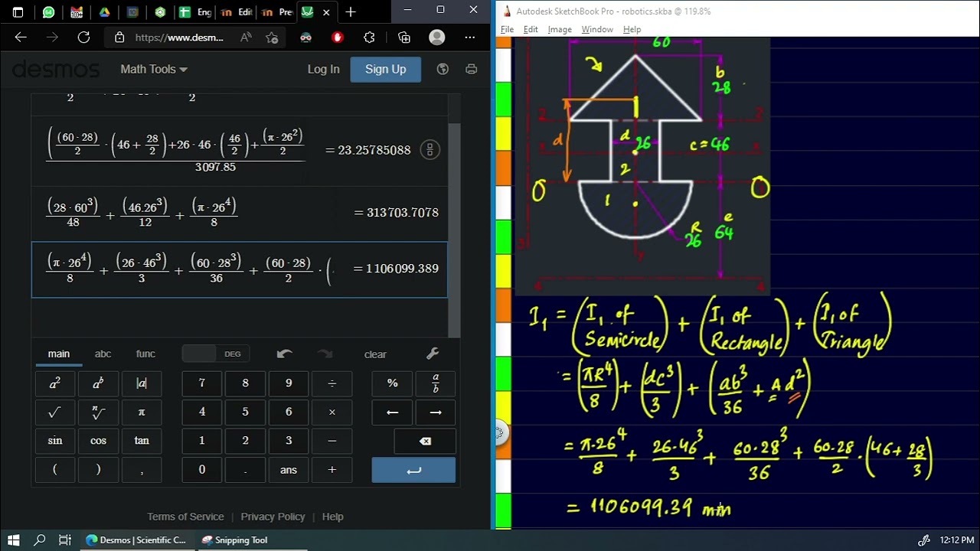This screenshot has height=551, width=980.
Task: Click the copy icon beside result 23.25785088
Action: 430,150
